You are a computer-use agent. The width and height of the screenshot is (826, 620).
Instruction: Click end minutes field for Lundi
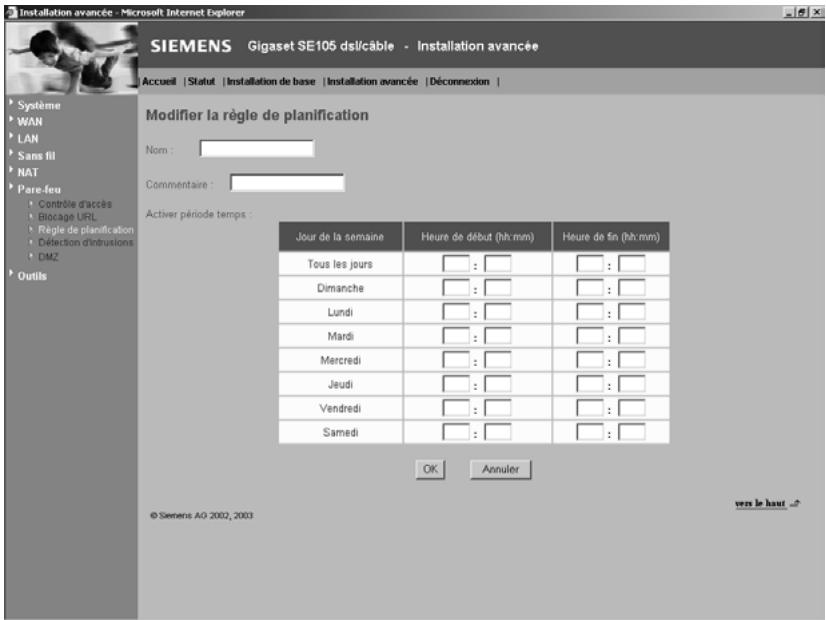[632, 312]
